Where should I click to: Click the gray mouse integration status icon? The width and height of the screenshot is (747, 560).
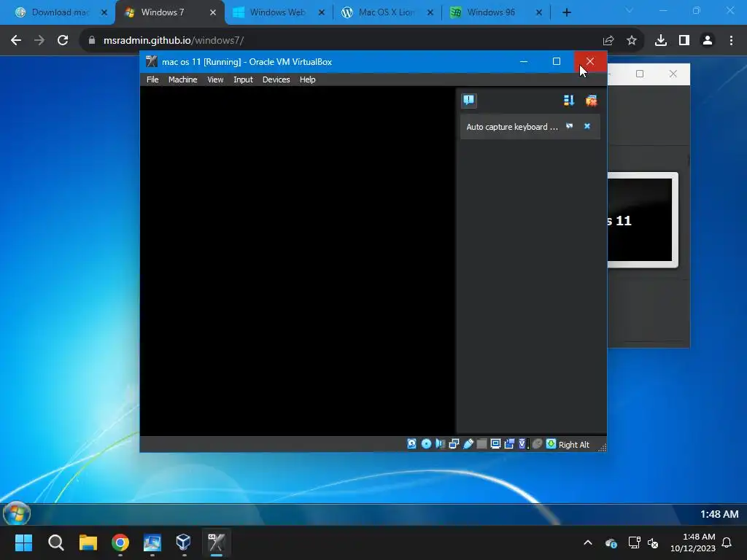(x=537, y=444)
